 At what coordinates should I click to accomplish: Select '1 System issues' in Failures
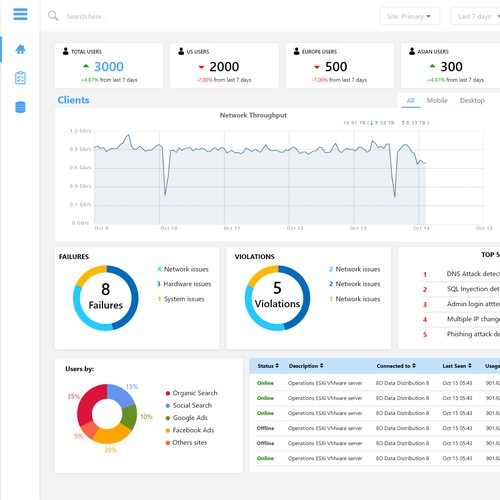pyautogui.click(x=181, y=299)
